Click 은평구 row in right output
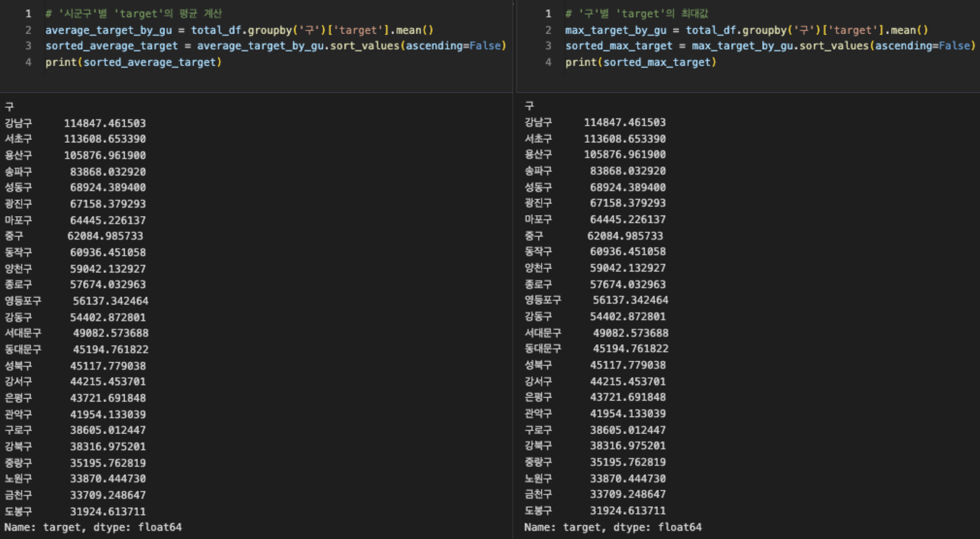Viewport: 980px width, 539px height. [x=595, y=397]
